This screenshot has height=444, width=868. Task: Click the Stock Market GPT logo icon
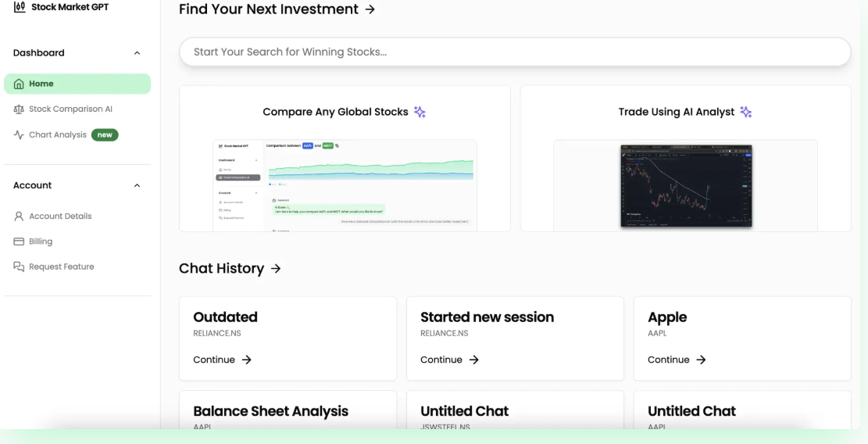pyautogui.click(x=20, y=8)
